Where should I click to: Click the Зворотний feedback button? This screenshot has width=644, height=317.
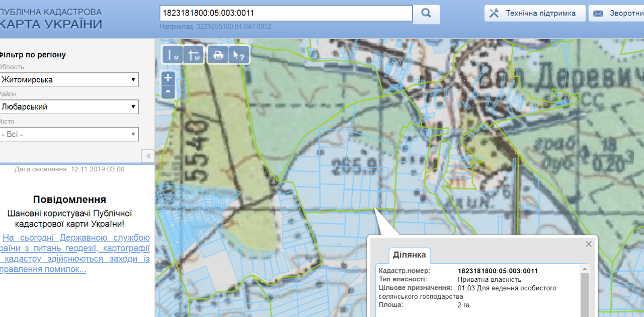pos(618,14)
